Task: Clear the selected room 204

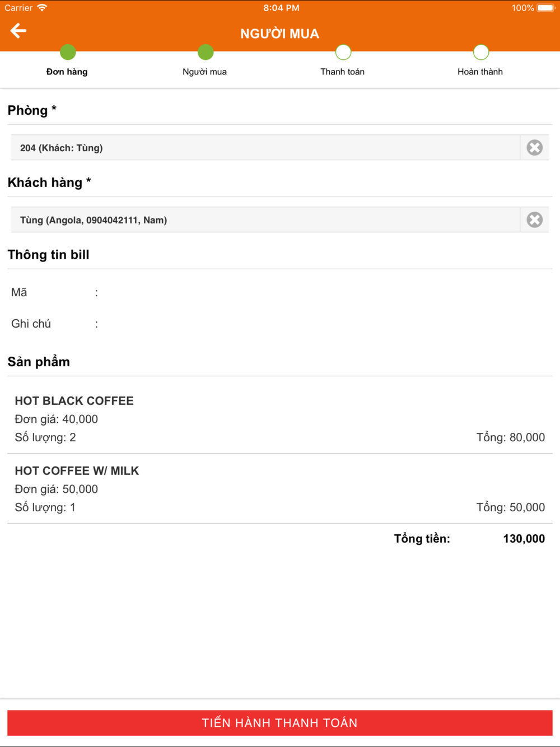Action: pos(534,148)
